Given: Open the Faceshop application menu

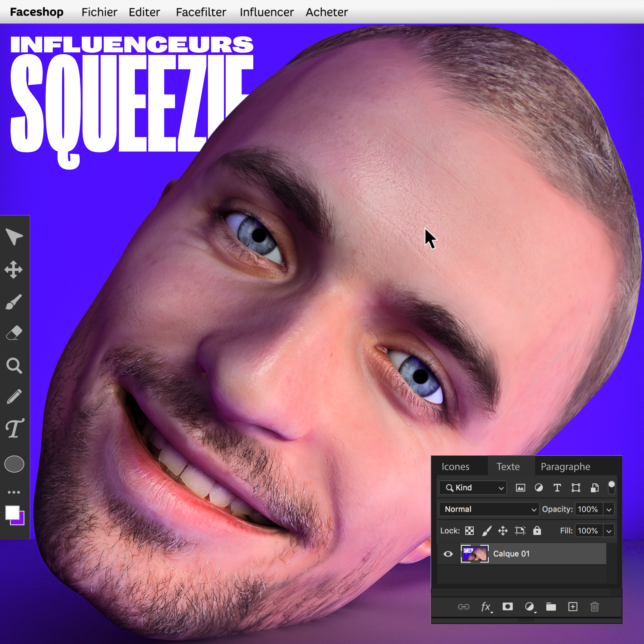Looking at the screenshot, I should tap(37, 12).
